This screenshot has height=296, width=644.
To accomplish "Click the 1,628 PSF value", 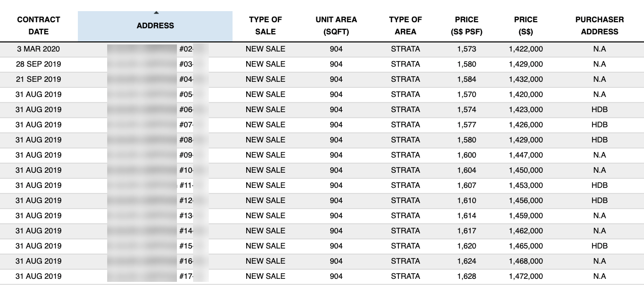I will click(x=467, y=276).
